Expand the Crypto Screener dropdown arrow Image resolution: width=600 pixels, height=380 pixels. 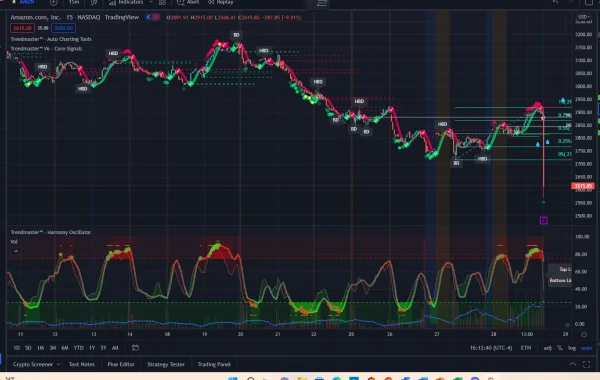(58, 364)
